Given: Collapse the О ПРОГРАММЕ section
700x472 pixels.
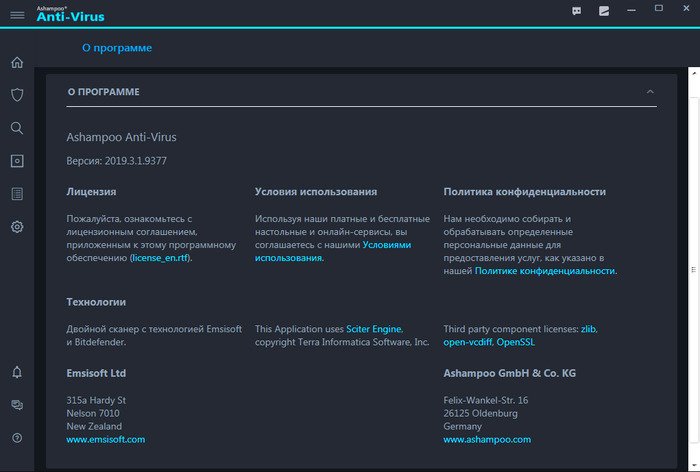Looking at the screenshot, I should click(650, 92).
